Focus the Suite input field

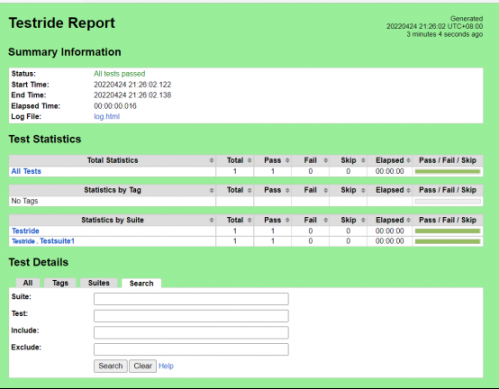tap(191, 299)
